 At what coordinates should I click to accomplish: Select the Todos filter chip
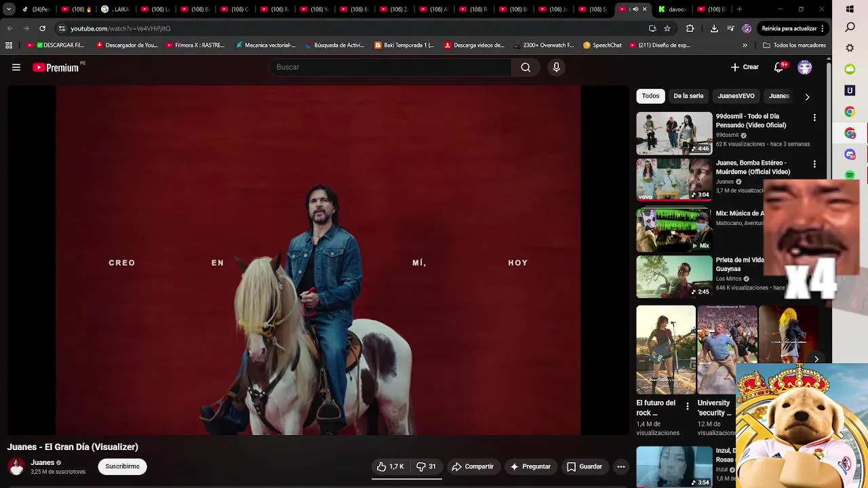point(650,96)
